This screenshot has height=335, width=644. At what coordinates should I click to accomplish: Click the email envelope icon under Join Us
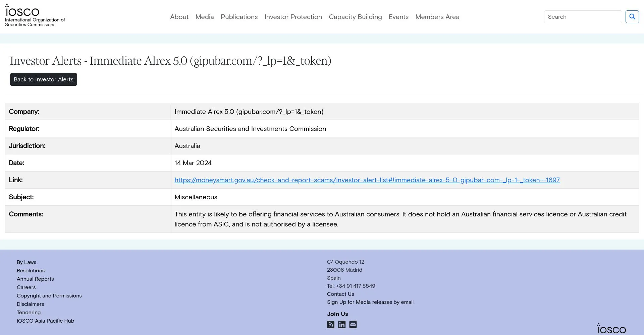pyautogui.click(x=353, y=325)
